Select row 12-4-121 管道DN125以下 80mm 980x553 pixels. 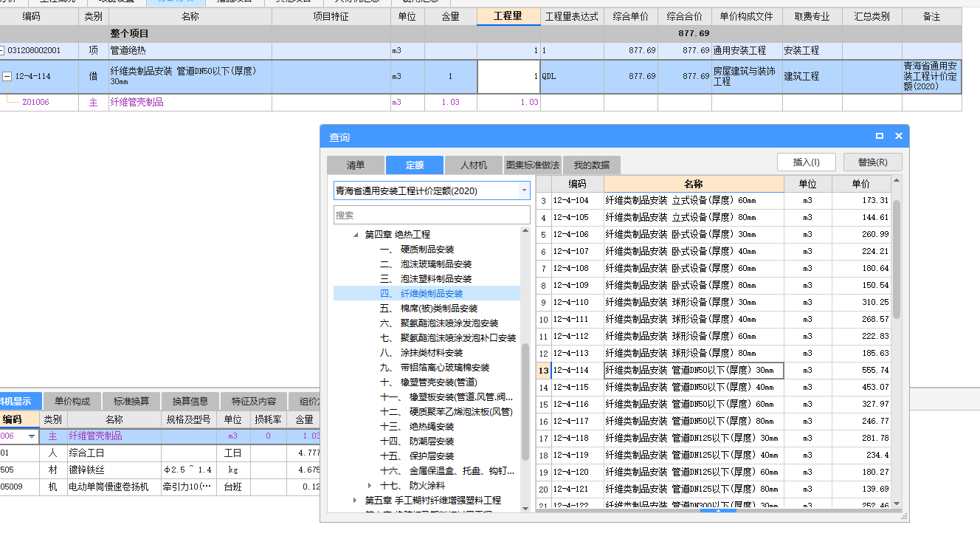pos(713,490)
